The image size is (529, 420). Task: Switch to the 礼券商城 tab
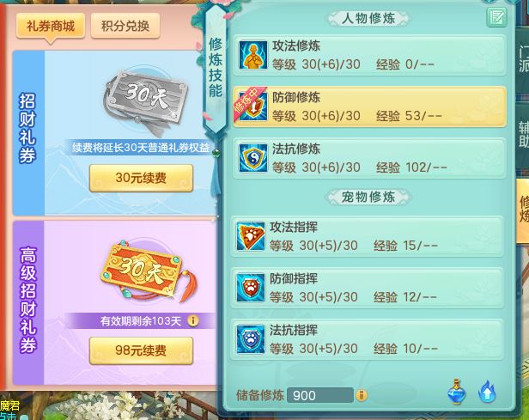(x=51, y=26)
